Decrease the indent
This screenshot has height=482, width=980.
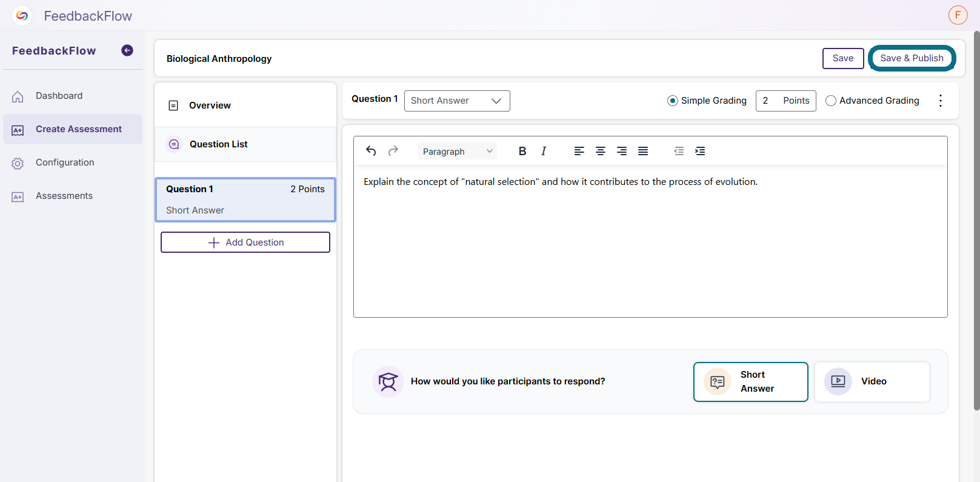679,151
